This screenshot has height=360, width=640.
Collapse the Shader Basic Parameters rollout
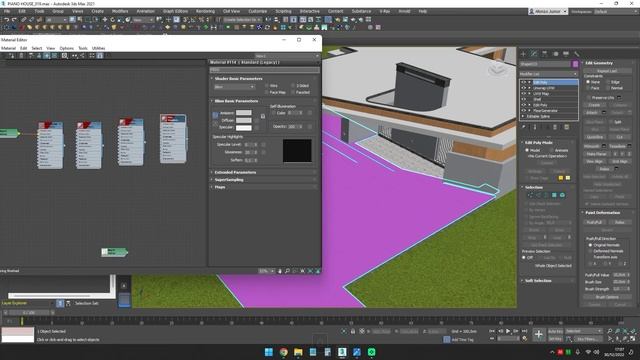click(x=239, y=78)
